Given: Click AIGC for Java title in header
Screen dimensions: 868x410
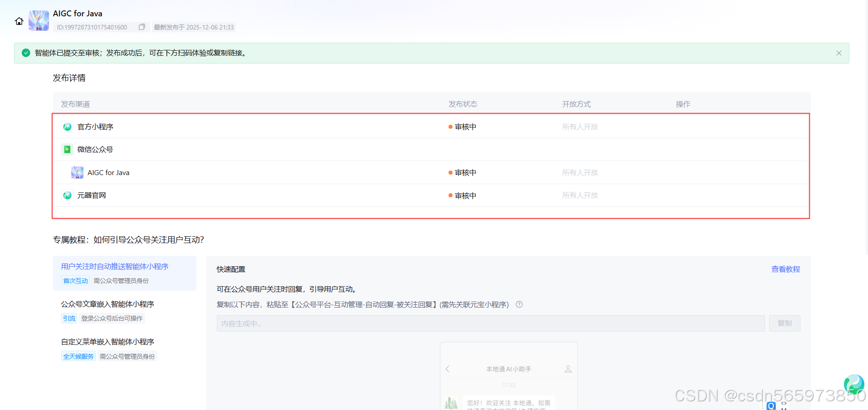Looking at the screenshot, I should click(78, 14).
